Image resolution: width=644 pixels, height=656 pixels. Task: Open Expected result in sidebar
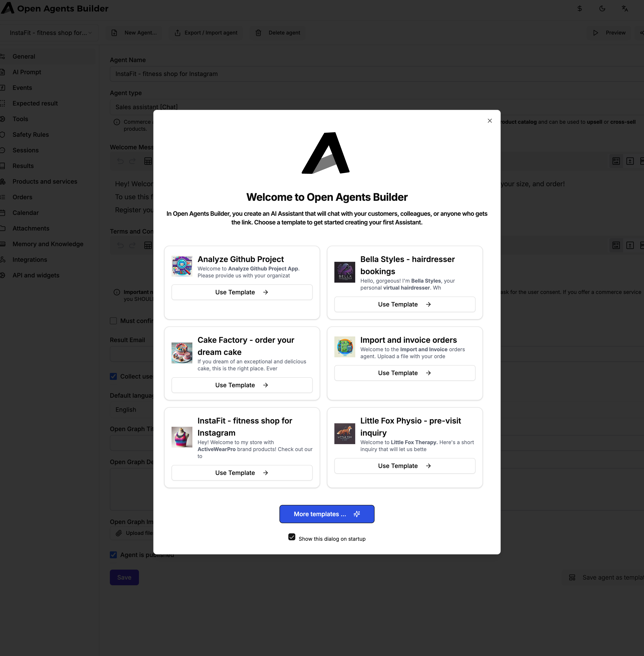click(35, 103)
